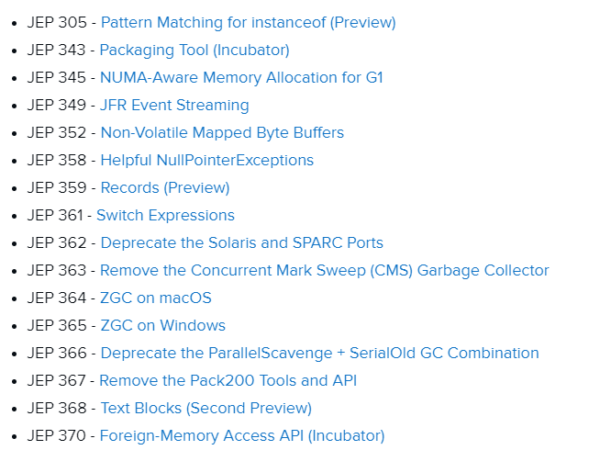Open Helpful NullPointerExceptions link
Screen dimensions: 600x450
click(x=207, y=160)
